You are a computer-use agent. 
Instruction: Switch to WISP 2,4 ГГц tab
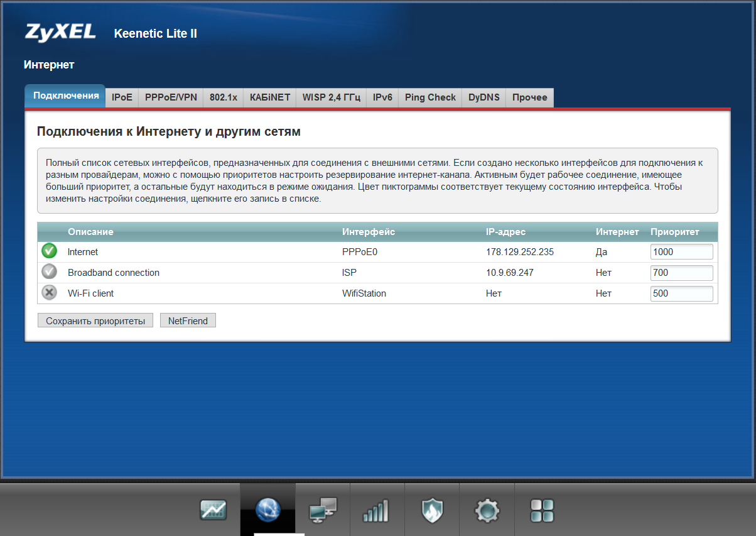(332, 97)
